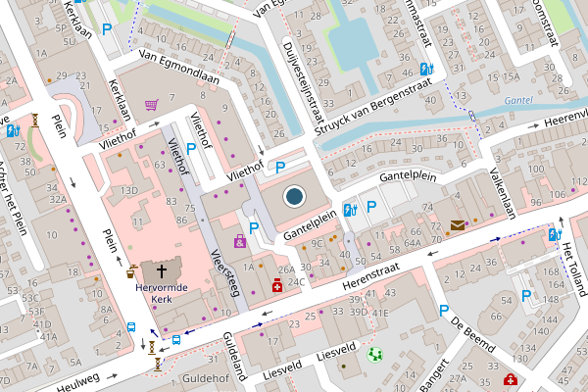Click the dark circular location marker
This screenshot has width=588, height=392.
pyautogui.click(x=294, y=196)
